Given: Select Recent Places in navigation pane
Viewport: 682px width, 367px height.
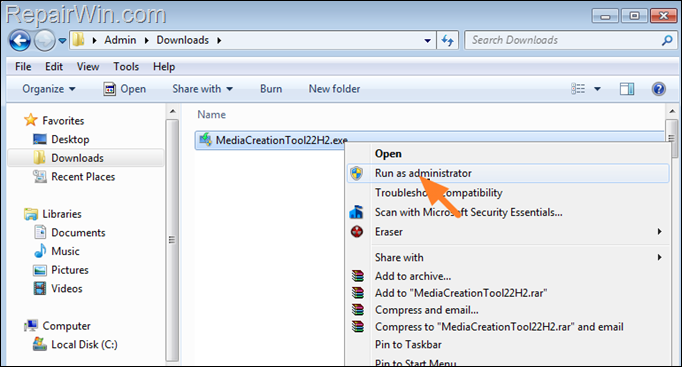Looking at the screenshot, I should tap(83, 177).
